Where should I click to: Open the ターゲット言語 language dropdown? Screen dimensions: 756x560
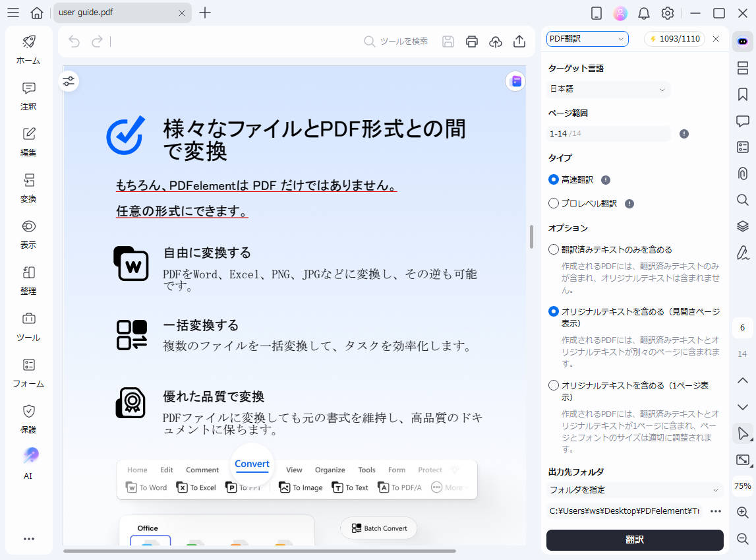(607, 89)
